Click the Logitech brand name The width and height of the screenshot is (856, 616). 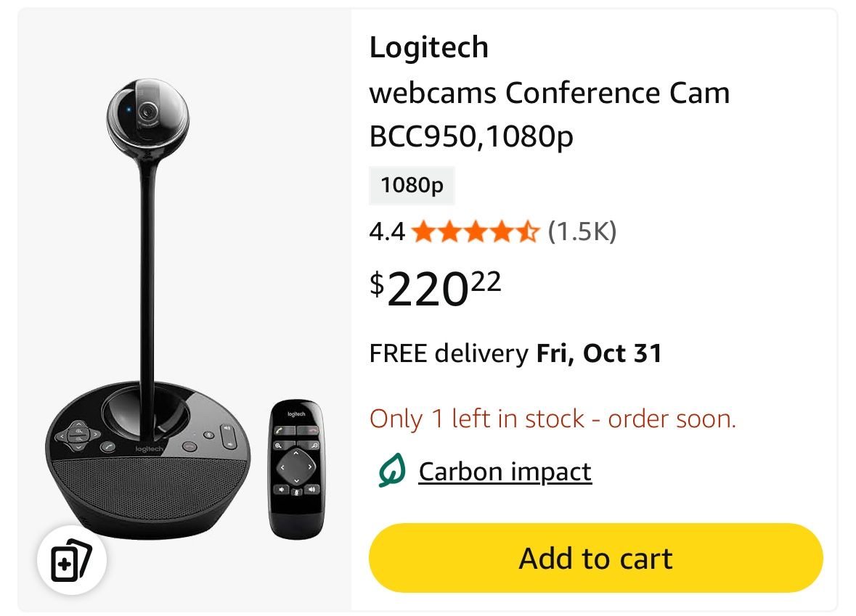(428, 48)
